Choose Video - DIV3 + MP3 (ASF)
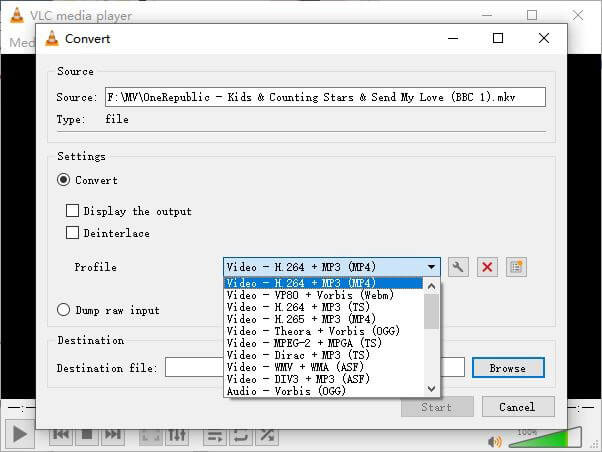 [x=323, y=379]
